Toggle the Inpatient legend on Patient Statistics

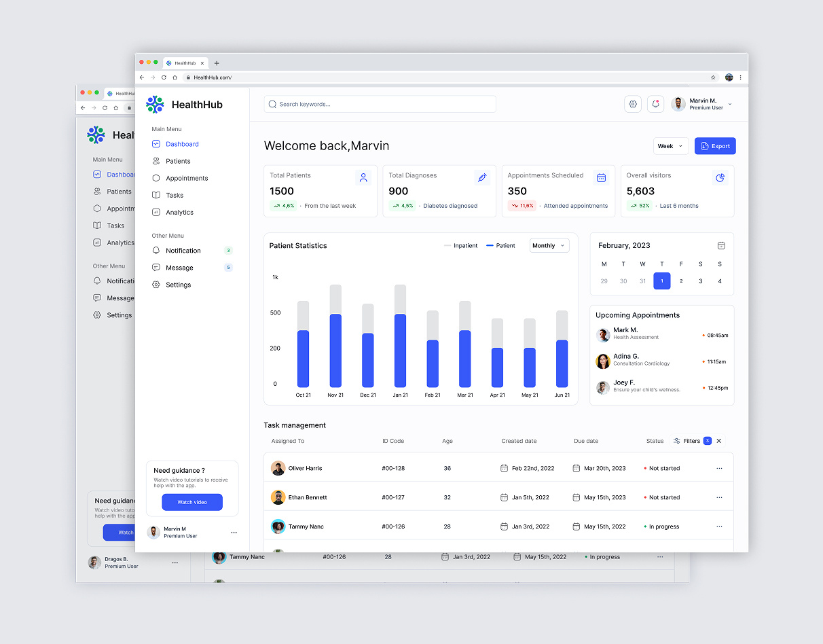coord(460,245)
